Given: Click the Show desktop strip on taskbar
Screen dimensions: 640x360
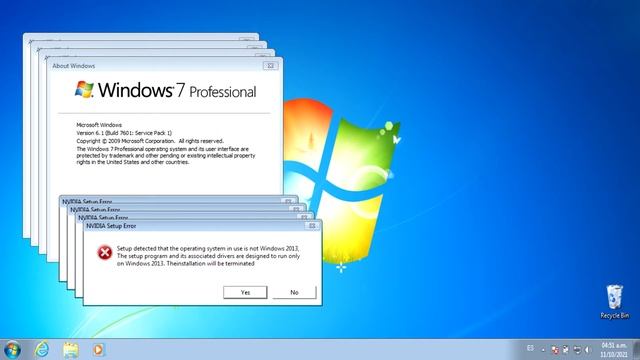Looking at the screenshot, I should pos(636,350).
